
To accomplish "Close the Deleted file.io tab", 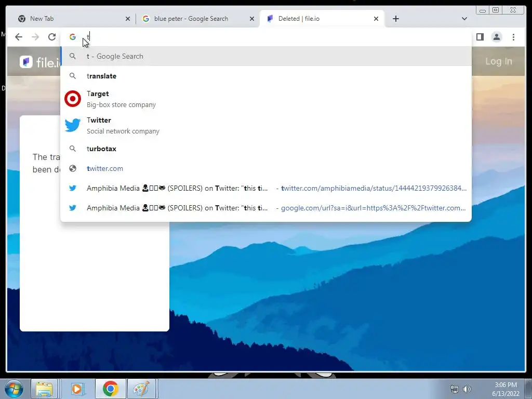I will (x=376, y=19).
